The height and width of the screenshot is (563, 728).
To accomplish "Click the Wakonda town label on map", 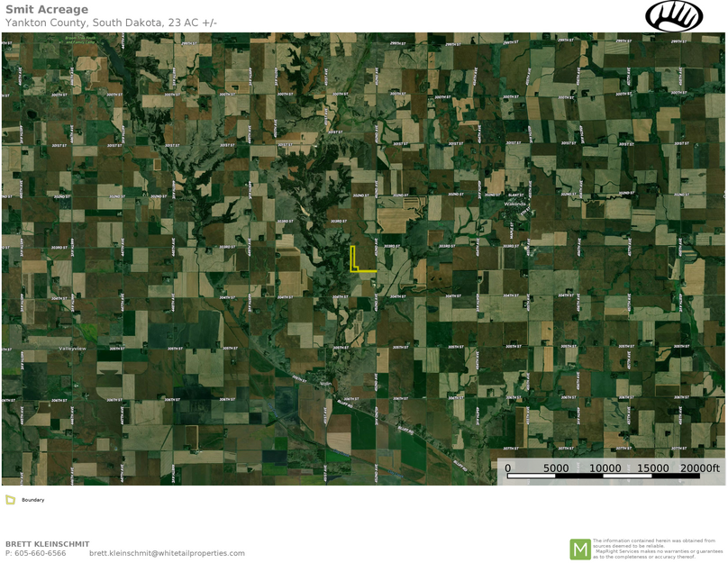I will [514, 204].
